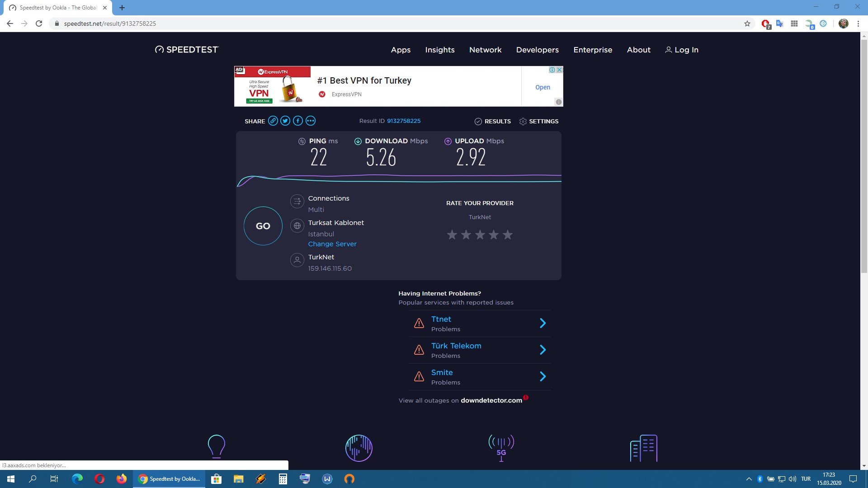Click the address bar URL

coord(110,23)
